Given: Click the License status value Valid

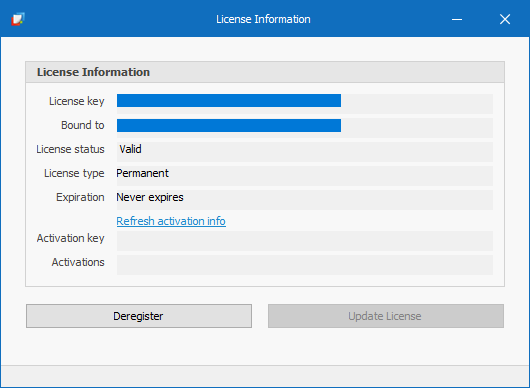Looking at the screenshot, I should (130, 149).
